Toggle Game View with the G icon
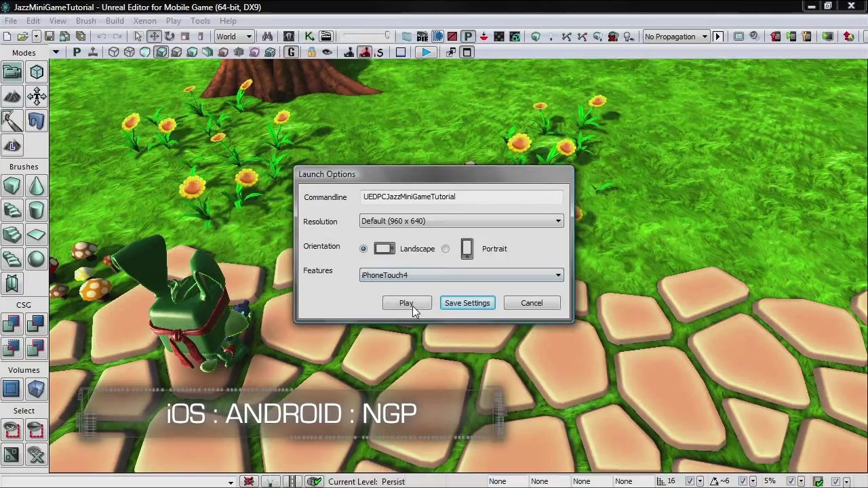The height and width of the screenshot is (488, 868). (291, 53)
